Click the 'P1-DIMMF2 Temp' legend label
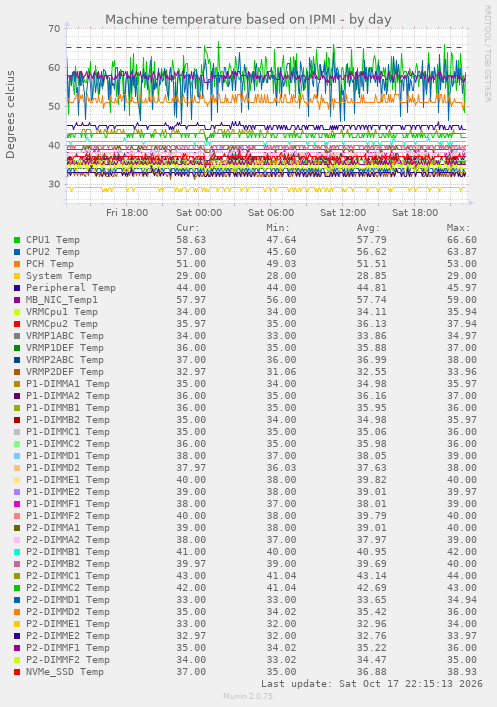The image size is (497, 707). pyautogui.click(x=68, y=516)
